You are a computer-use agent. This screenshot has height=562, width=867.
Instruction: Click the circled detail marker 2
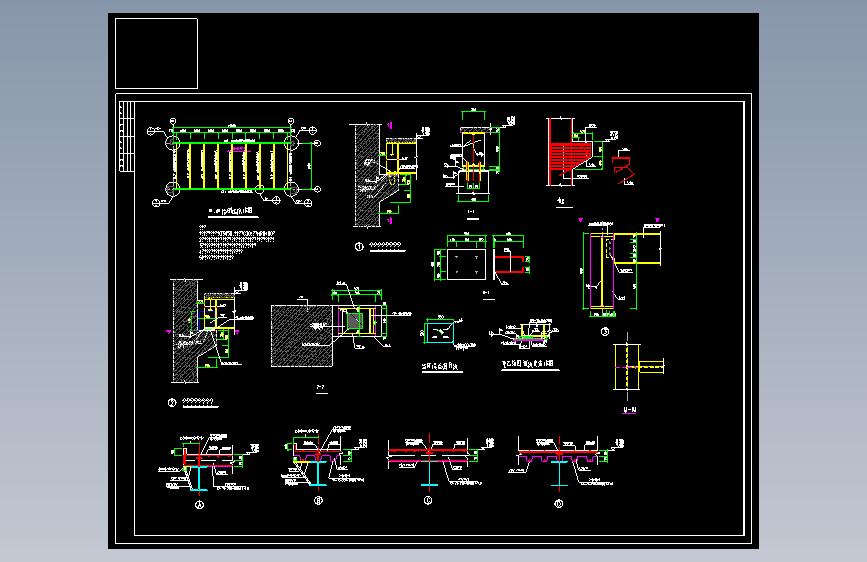[x=172, y=403]
